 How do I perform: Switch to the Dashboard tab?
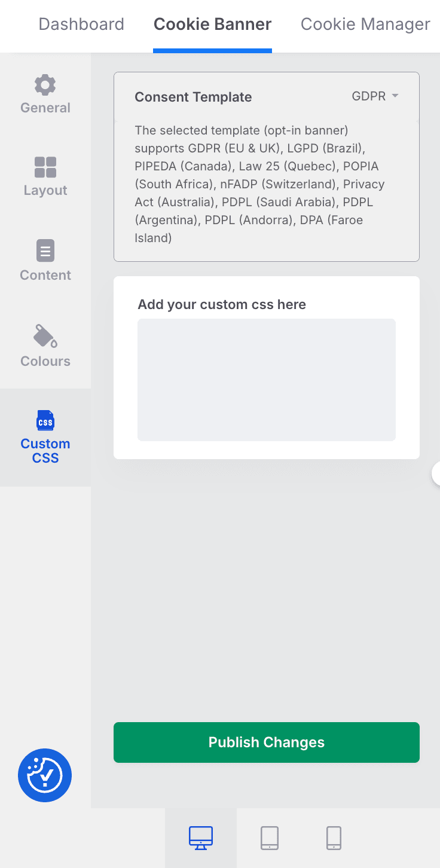81,24
